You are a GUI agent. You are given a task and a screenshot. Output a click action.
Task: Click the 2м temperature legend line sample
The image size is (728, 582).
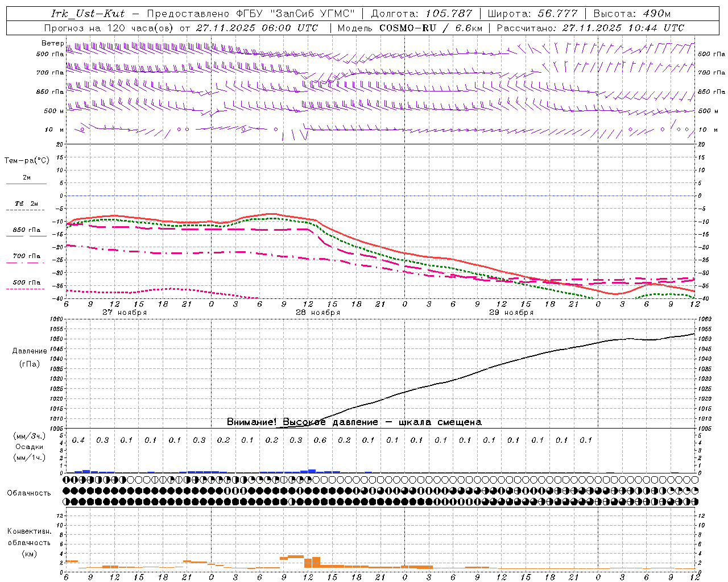[26, 184]
